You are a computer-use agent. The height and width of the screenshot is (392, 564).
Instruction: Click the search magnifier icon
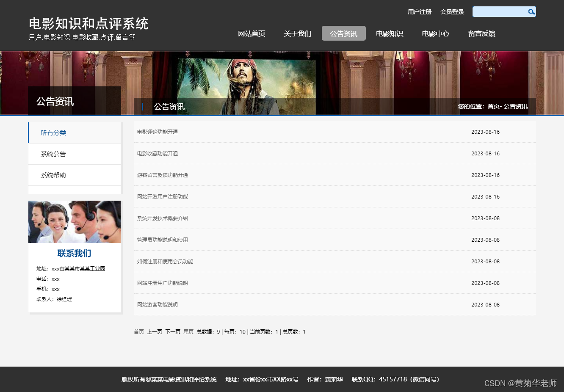click(531, 11)
